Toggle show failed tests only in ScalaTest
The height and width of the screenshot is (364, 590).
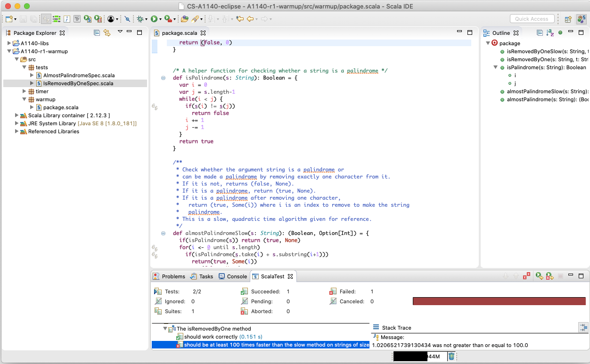tap(527, 276)
